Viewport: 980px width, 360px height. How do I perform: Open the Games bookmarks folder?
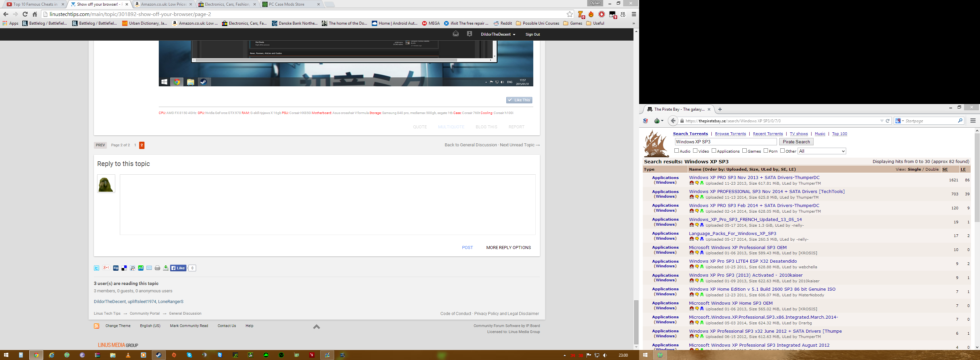pyautogui.click(x=573, y=23)
